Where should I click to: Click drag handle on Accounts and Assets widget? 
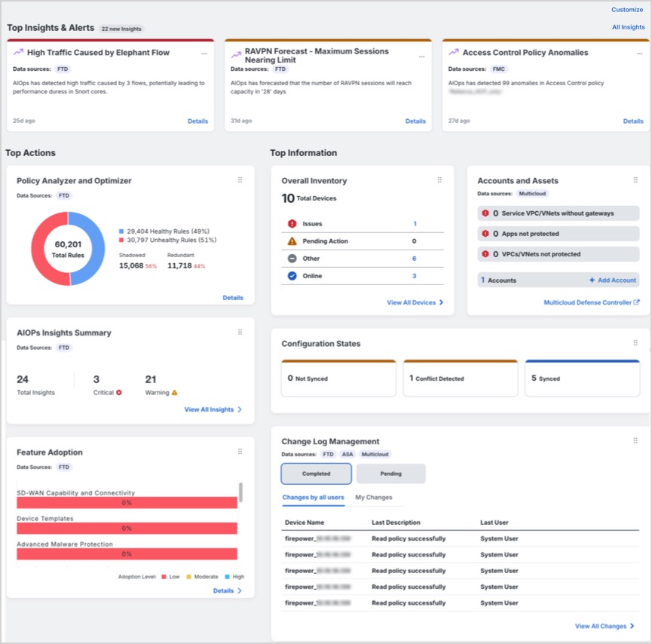point(635,180)
